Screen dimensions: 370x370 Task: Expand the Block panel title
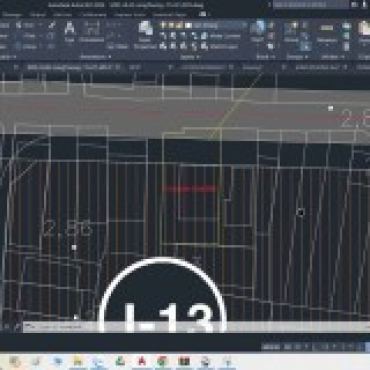pos(265,57)
